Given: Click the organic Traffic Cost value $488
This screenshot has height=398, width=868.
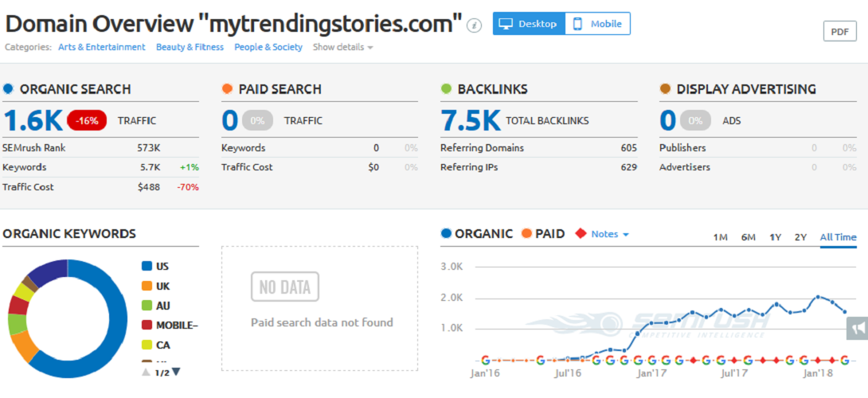Looking at the screenshot, I should [x=149, y=186].
